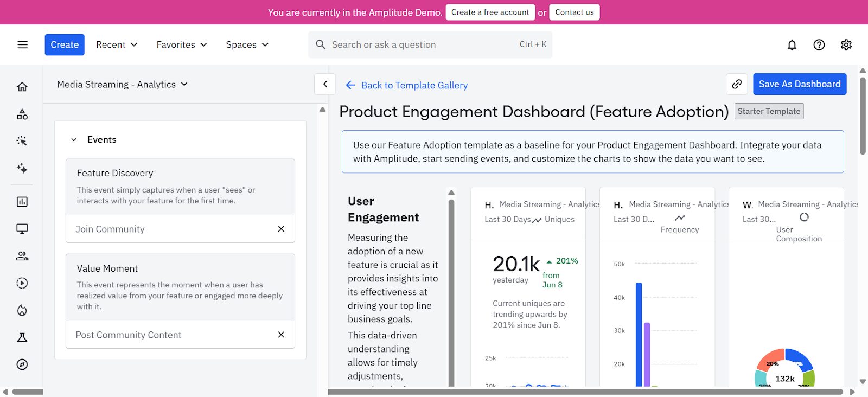Screen dimensions: 868x397
Task: Copy dashboard link with chain icon
Action: tap(737, 84)
